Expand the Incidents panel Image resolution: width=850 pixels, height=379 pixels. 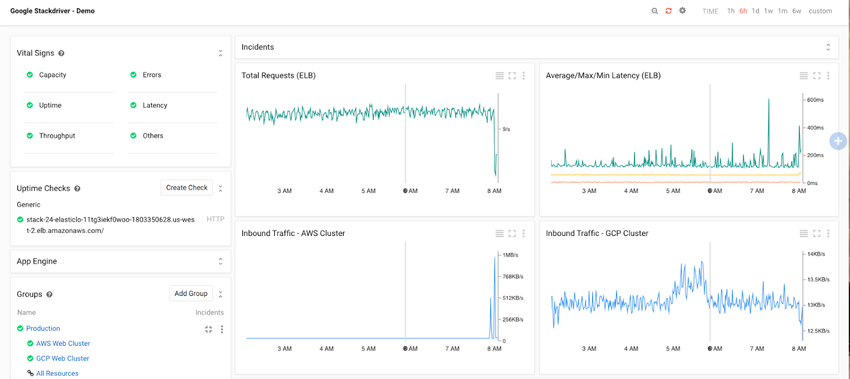828,47
